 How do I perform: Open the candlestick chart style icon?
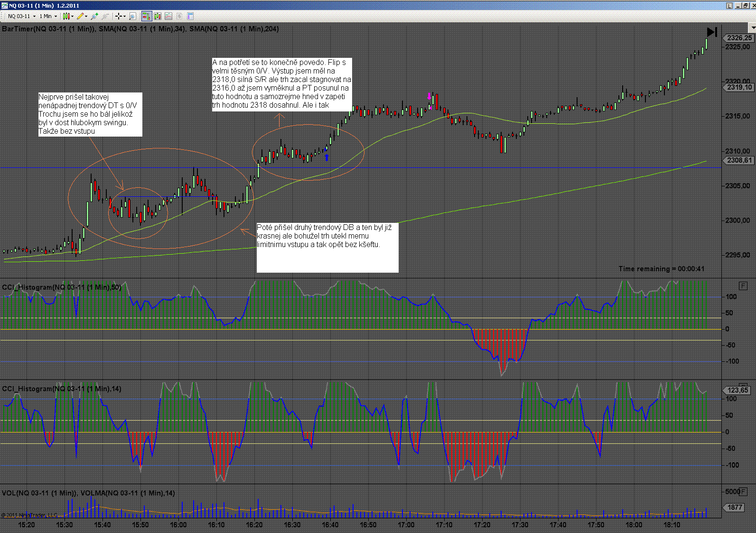[x=66, y=16]
